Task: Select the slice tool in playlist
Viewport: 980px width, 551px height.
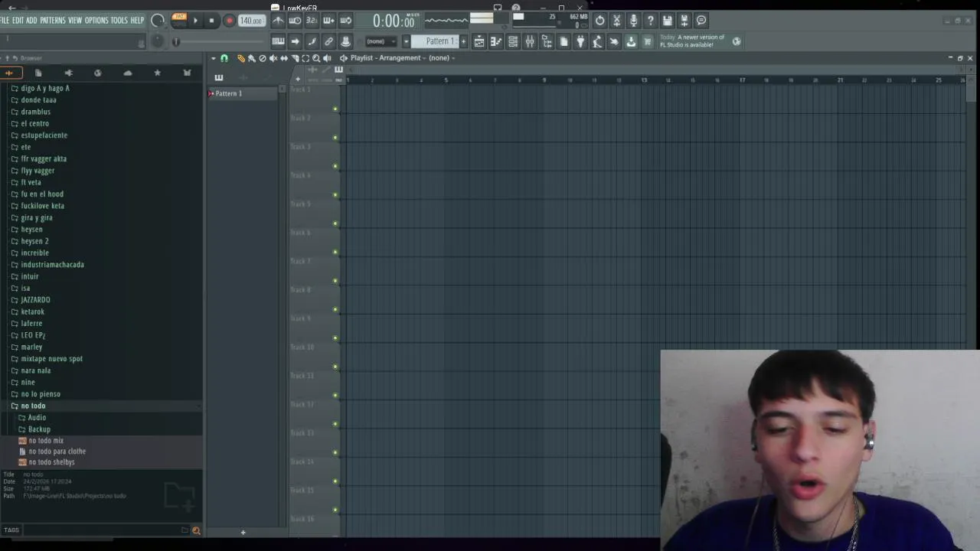Action: click(x=295, y=58)
